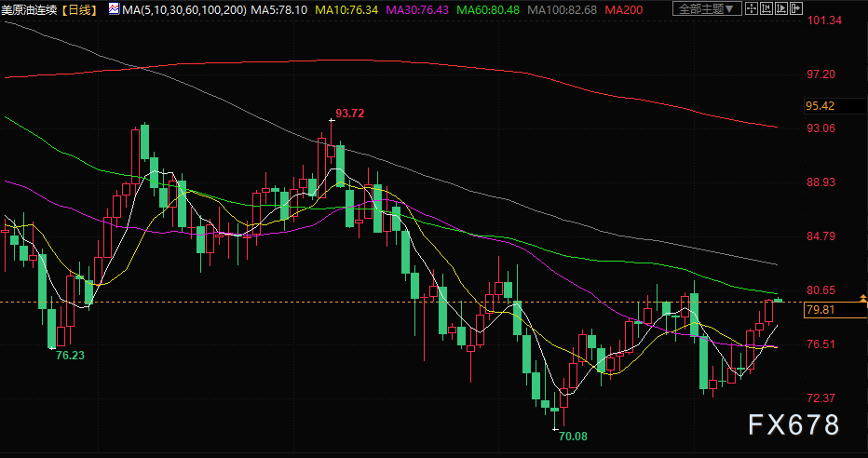This screenshot has height=458, width=868.
Task: Click the 93.72 high price marker
Action: click(349, 114)
